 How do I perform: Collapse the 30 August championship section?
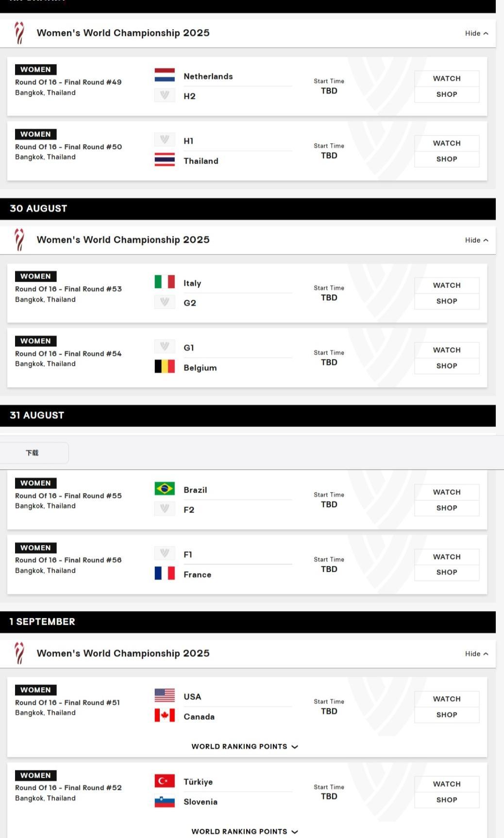[x=476, y=240]
